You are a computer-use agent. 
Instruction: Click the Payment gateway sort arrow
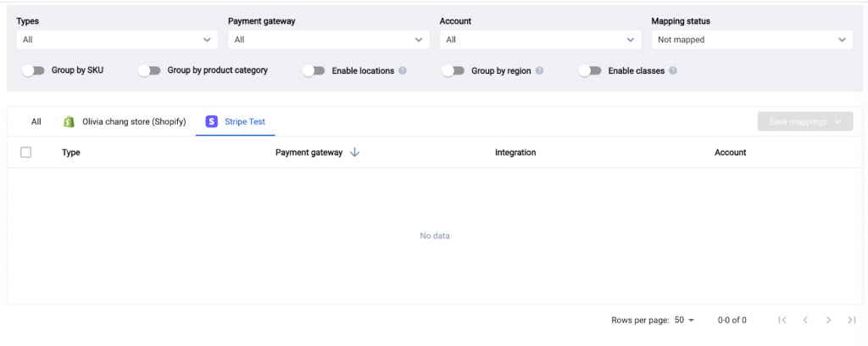click(354, 153)
